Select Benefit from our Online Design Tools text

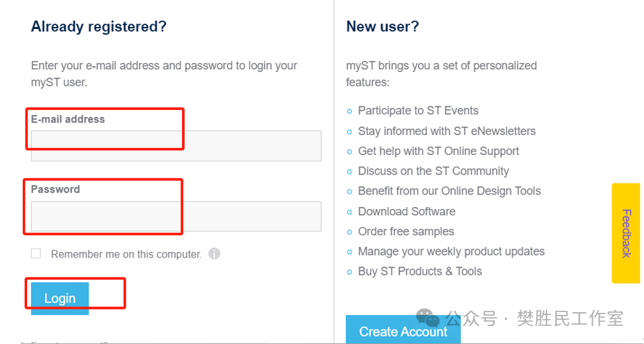tap(450, 191)
